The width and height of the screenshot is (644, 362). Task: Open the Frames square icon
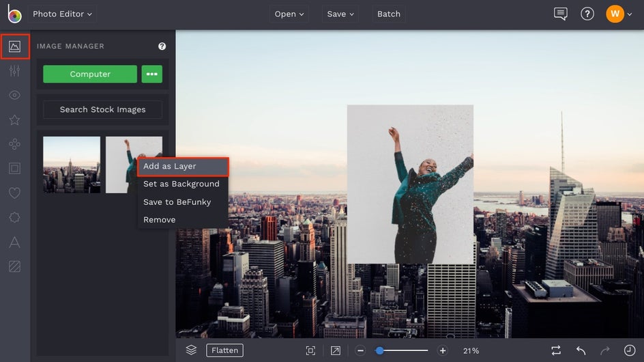click(x=14, y=169)
